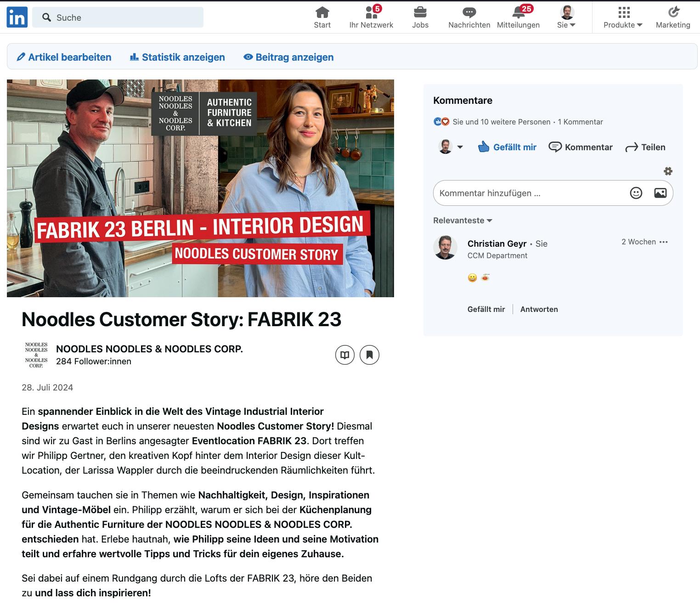Open the Noodles company logo thumbnail
The width and height of the screenshot is (700, 611).
click(x=36, y=355)
